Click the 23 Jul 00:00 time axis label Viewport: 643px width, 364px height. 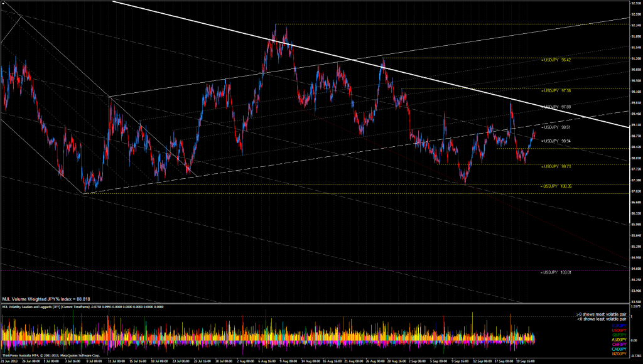point(180,361)
